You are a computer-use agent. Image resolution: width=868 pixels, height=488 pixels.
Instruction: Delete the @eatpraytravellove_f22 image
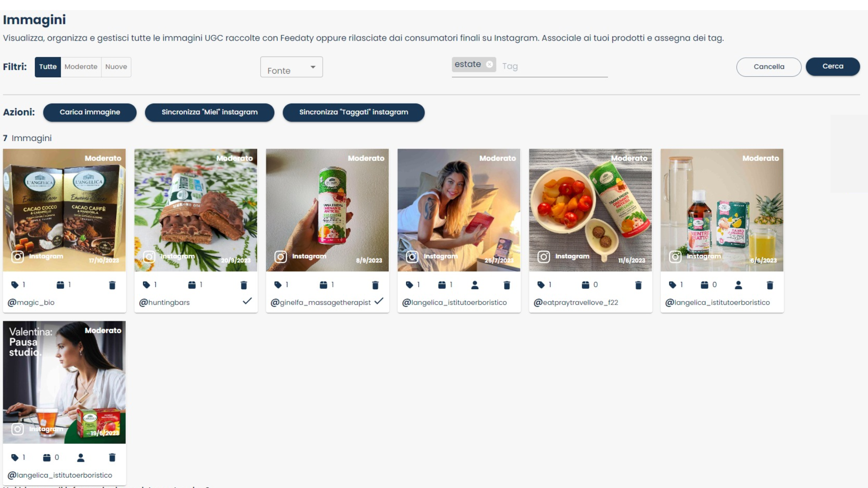[638, 285]
